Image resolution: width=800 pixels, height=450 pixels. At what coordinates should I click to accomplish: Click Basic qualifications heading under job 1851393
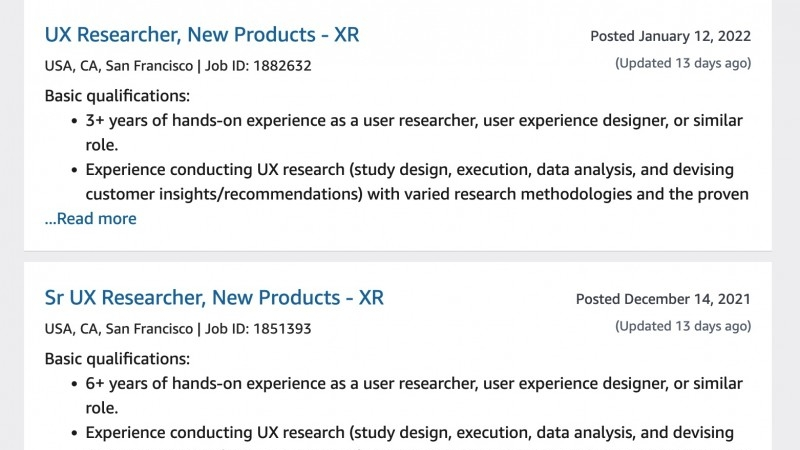click(117, 359)
